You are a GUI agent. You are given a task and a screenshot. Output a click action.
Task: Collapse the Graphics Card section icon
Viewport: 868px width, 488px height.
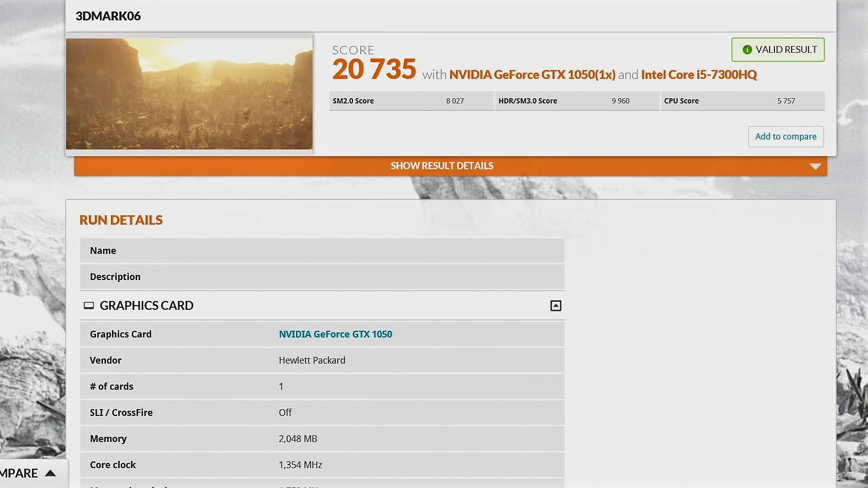point(556,306)
